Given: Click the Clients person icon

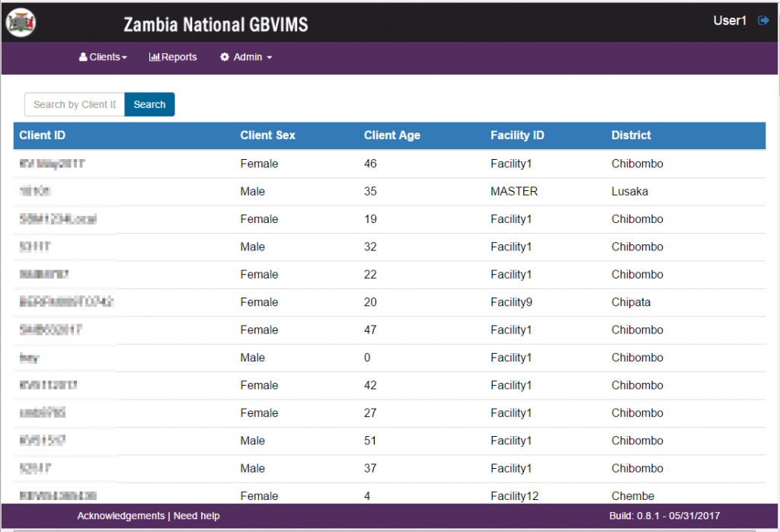Looking at the screenshot, I should (83, 57).
